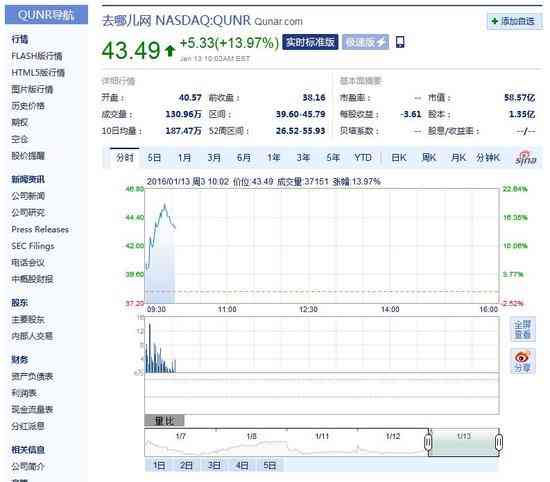Click the 全屏查看 fullscreen view button

click(523, 329)
